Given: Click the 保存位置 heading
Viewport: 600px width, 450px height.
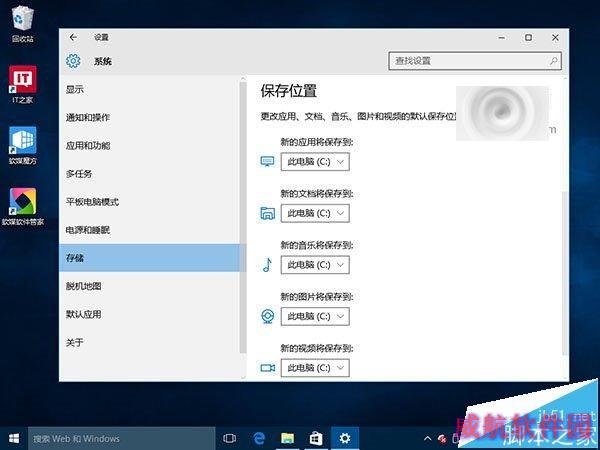Looking at the screenshot, I should coord(289,91).
